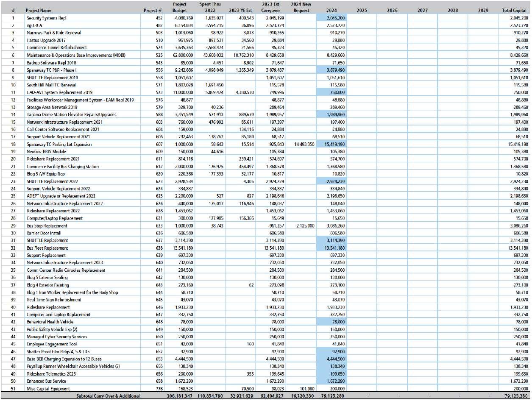This screenshot has width=532, height=401.
Task: Select the new request value 2,125,000
Action: pyautogui.click(x=306, y=226)
